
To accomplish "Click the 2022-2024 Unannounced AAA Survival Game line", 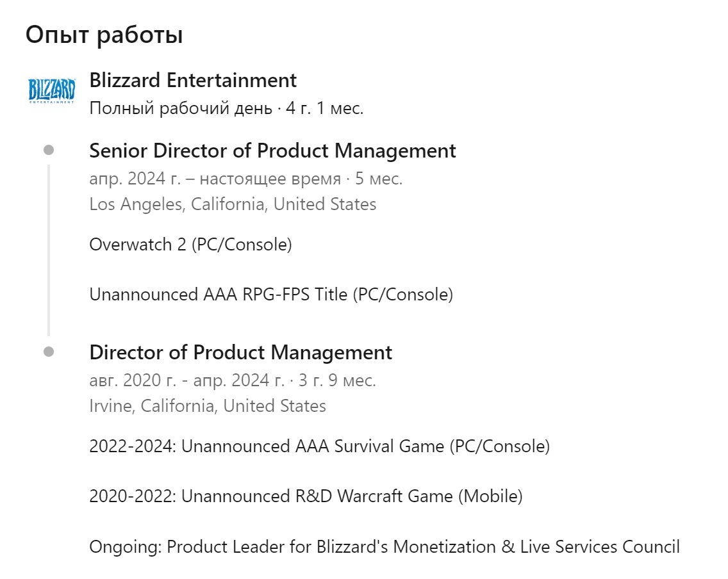I will (319, 446).
